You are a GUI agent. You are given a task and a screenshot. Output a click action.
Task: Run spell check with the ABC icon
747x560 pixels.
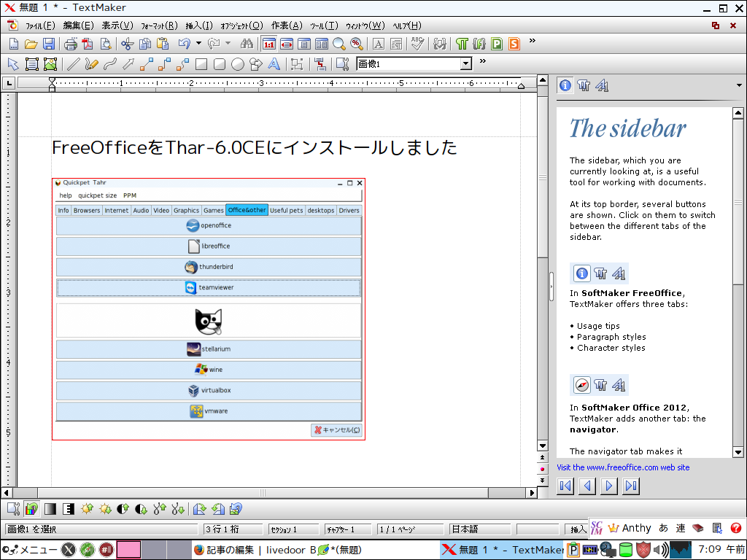tap(418, 44)
